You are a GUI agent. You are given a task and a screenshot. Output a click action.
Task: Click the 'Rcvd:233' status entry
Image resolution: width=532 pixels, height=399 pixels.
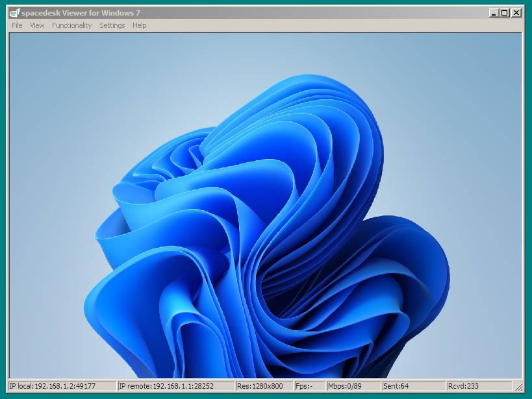tap(479, 386)
